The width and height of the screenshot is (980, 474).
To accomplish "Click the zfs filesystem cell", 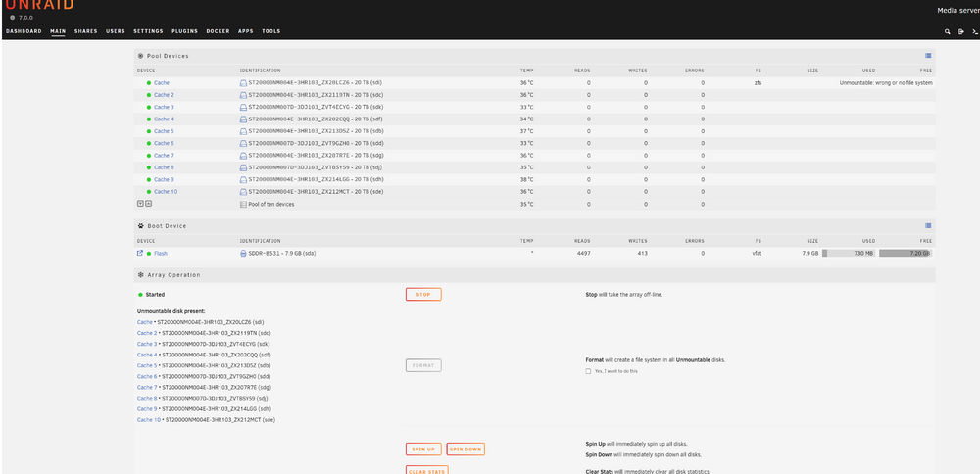I will coord(759,83).
